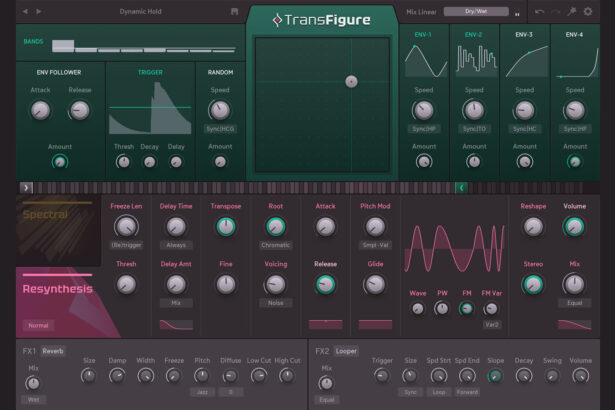Click the retrigger toggle under Freeze Len
This screenshot has height=410, width=615.
coord(126,245)
